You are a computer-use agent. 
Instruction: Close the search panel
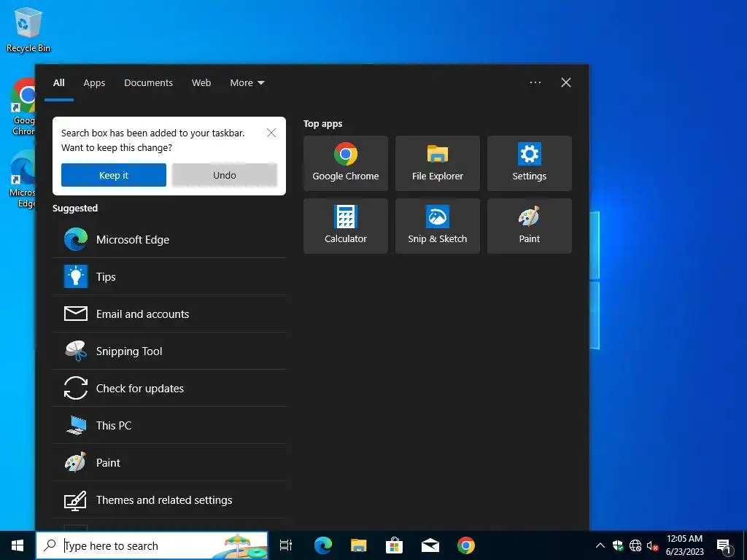point(566,82)
